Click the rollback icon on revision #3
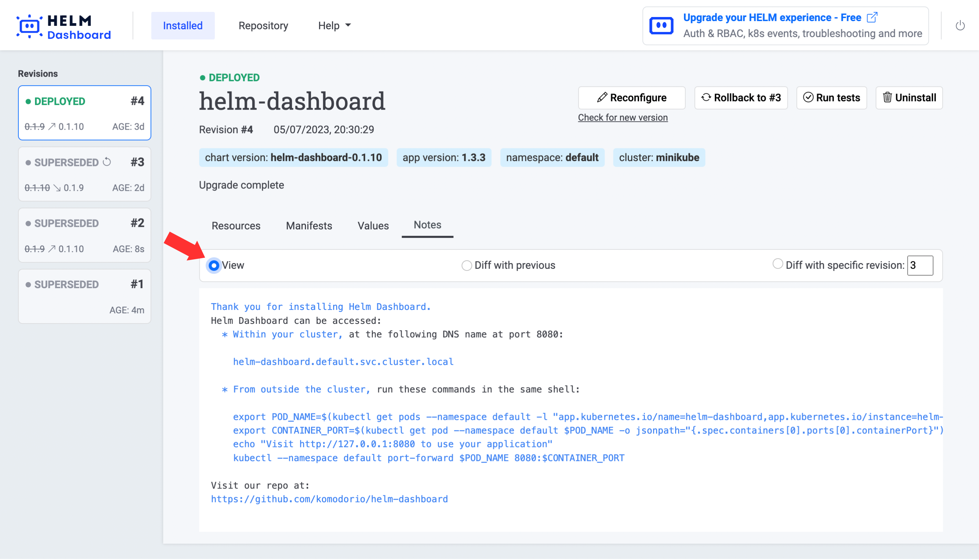 point(107,162)
